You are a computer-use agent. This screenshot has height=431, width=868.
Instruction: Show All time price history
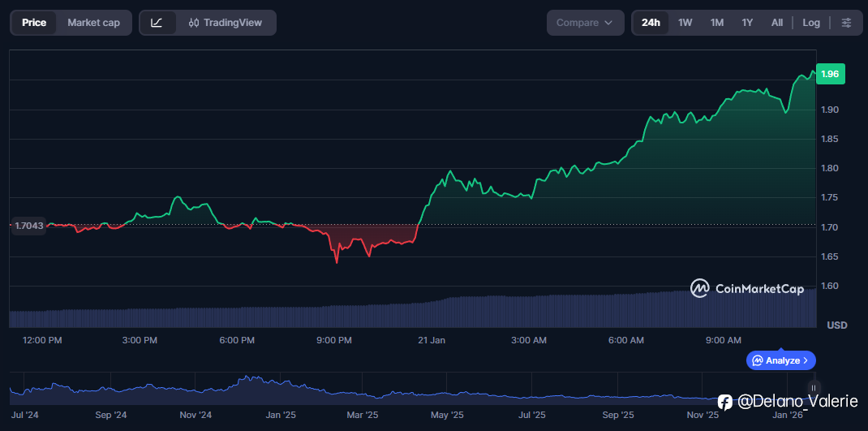click(x=777, y=23)
